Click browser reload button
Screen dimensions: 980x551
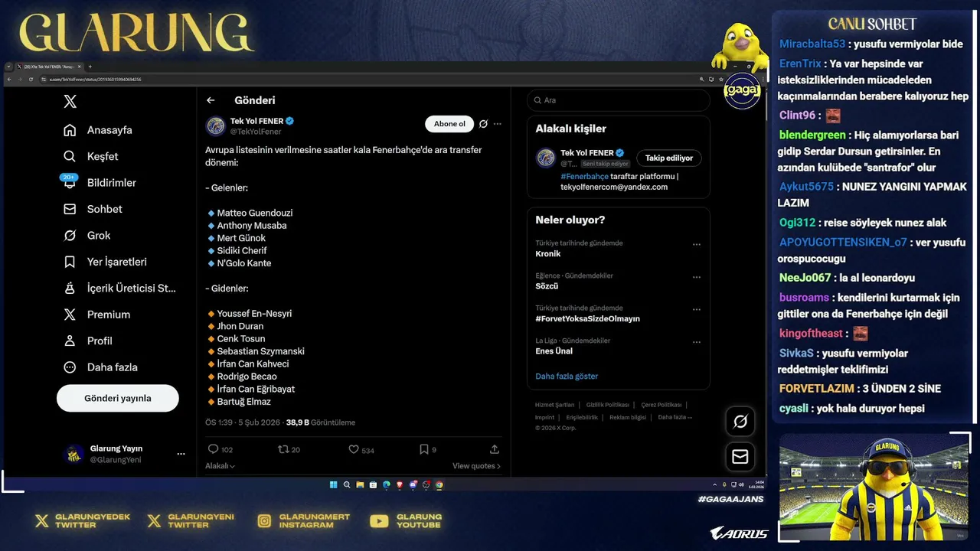click(x=31, y=80)
